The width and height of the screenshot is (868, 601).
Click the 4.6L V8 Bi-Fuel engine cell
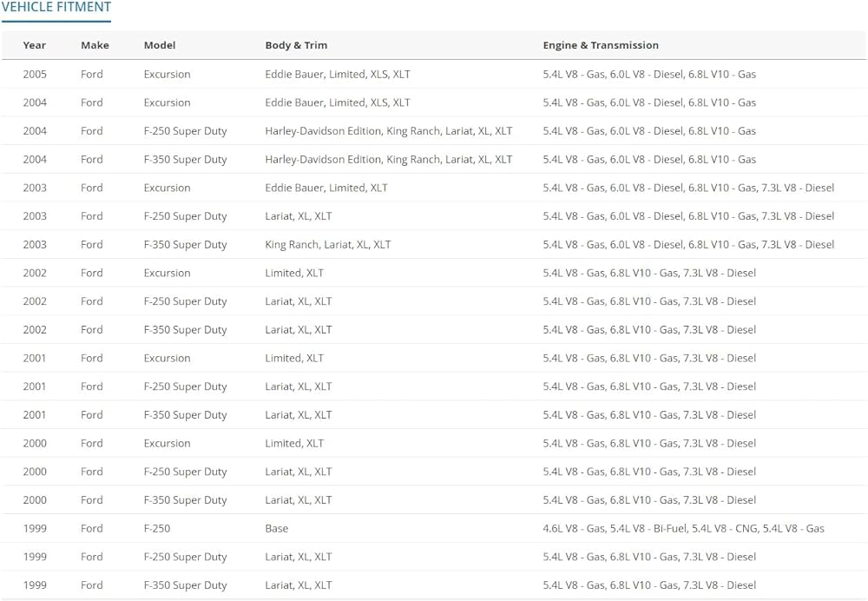[x=683, y=528]
